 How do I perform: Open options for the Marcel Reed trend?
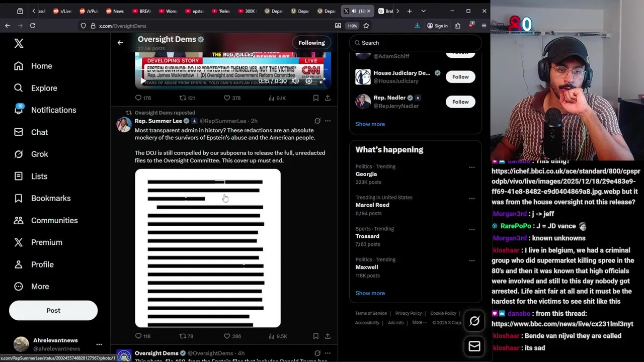471,199
